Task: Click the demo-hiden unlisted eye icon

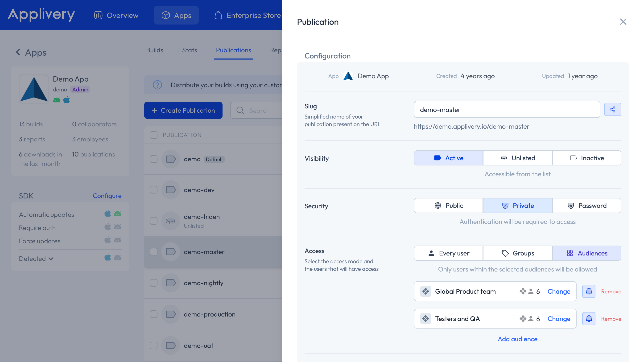Action: tap(170, 221)
